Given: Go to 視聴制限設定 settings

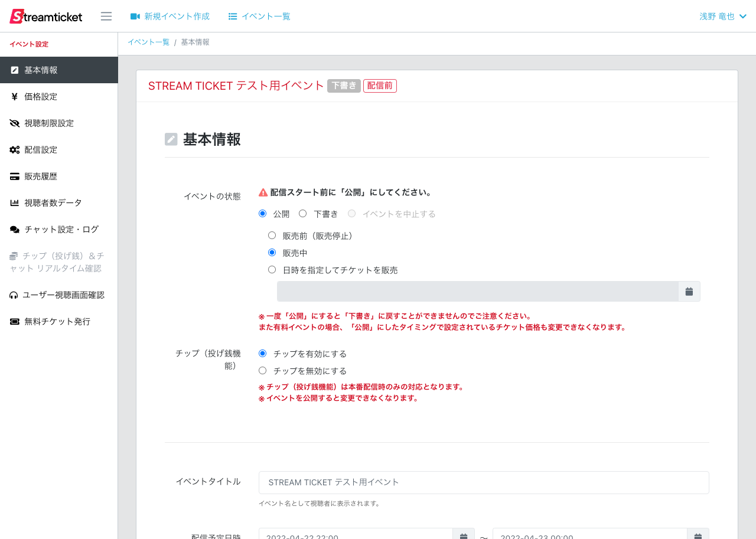Looking at the screenshot, I should 59,123.
